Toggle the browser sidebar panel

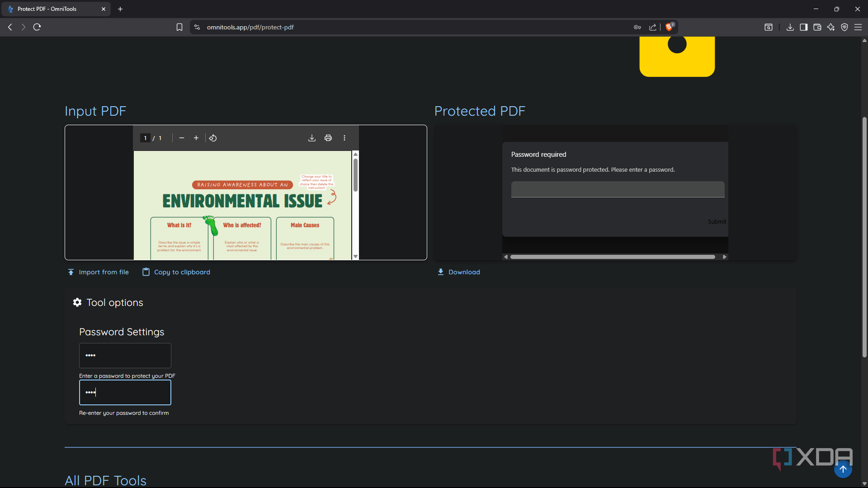(x=804, y=27)
